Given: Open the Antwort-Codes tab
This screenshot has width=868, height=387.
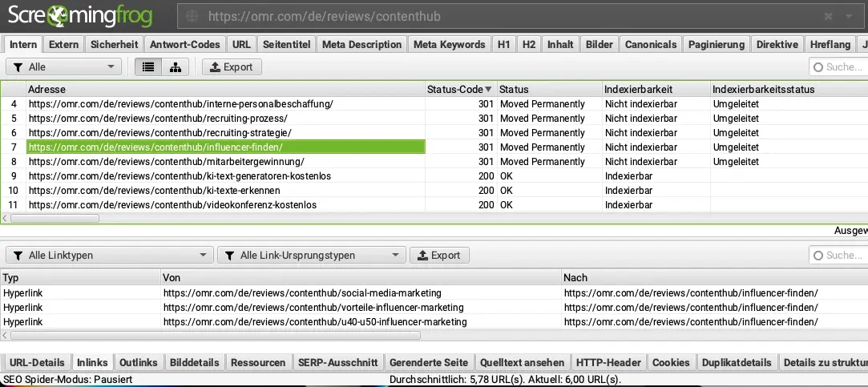Looking at the screenshot, I should 185,44.
